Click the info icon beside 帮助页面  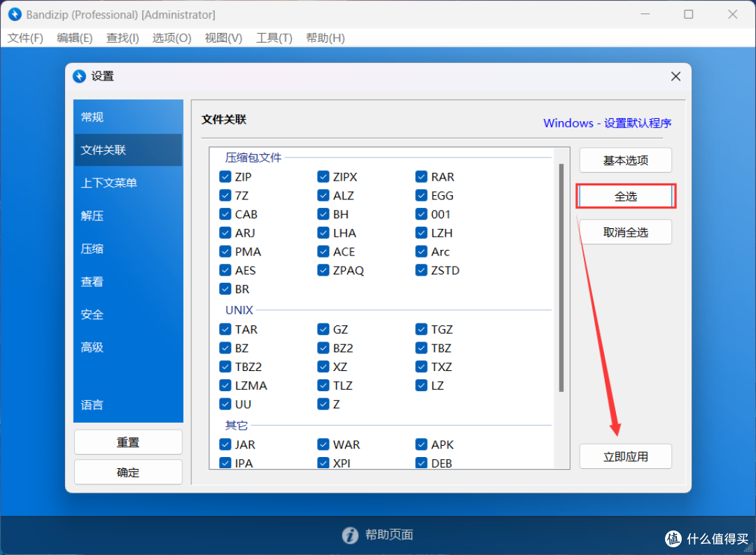pyautogui.click(x=350, y=535)
